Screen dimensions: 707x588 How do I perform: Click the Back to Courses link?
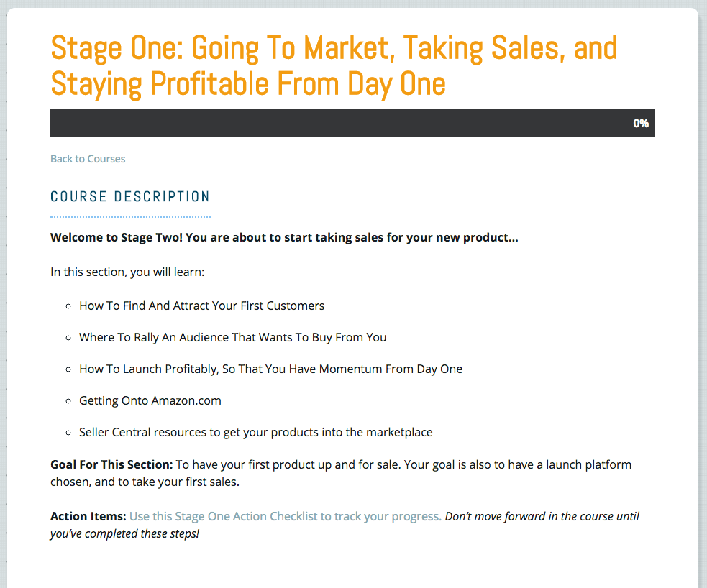click(88, 159)
